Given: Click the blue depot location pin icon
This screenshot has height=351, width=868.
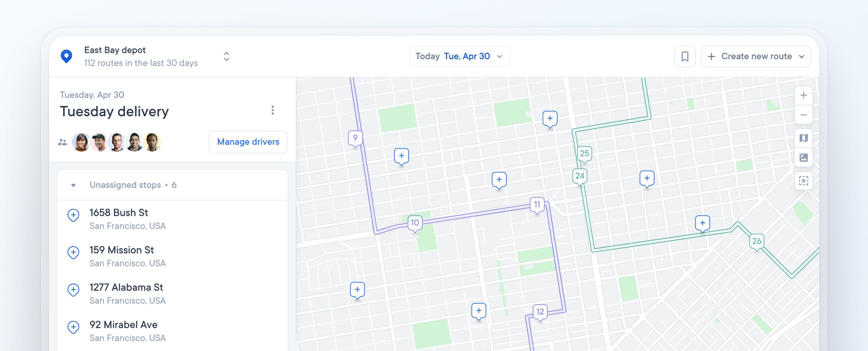Looking at the screenshot, I should 66,56.
